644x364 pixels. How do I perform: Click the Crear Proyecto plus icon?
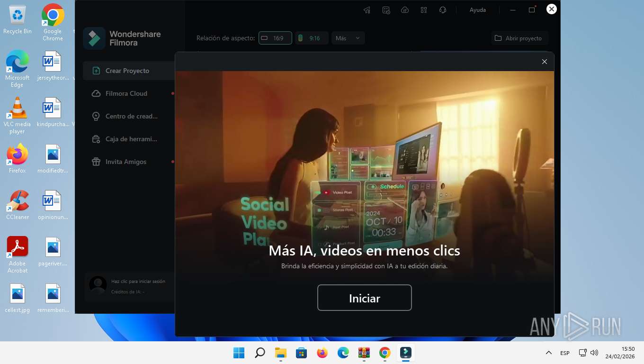click(x=96, y=71)
